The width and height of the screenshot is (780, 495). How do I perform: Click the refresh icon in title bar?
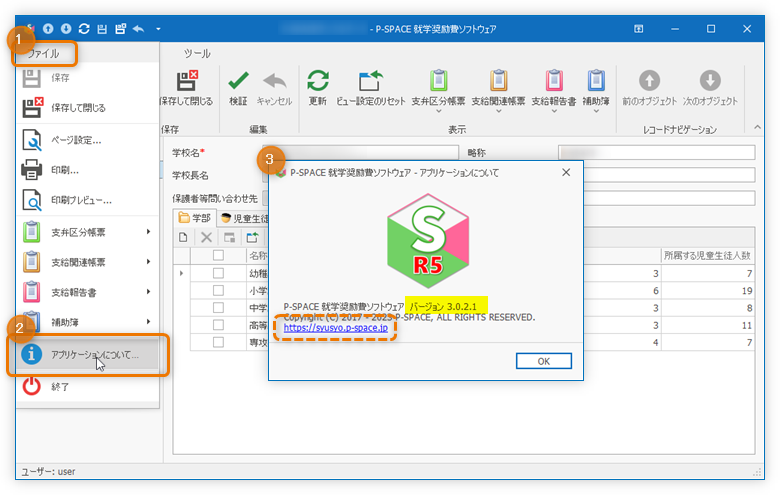tap(84, 29)
